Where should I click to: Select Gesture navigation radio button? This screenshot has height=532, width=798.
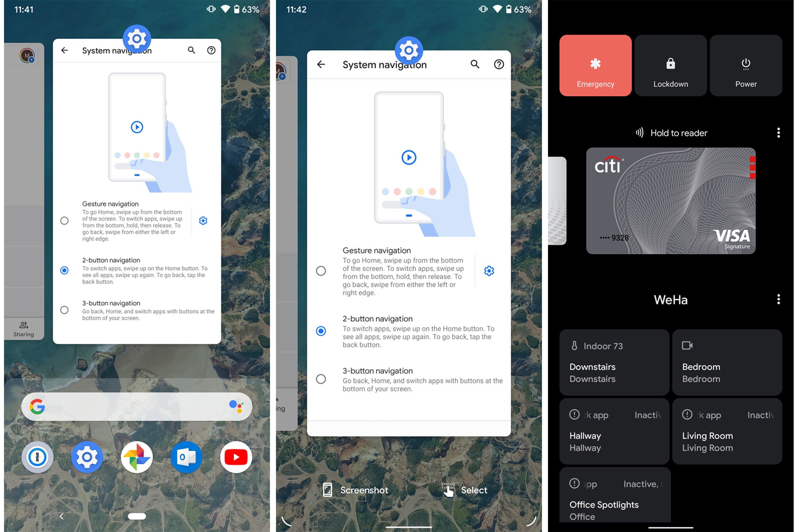point(65,220)
